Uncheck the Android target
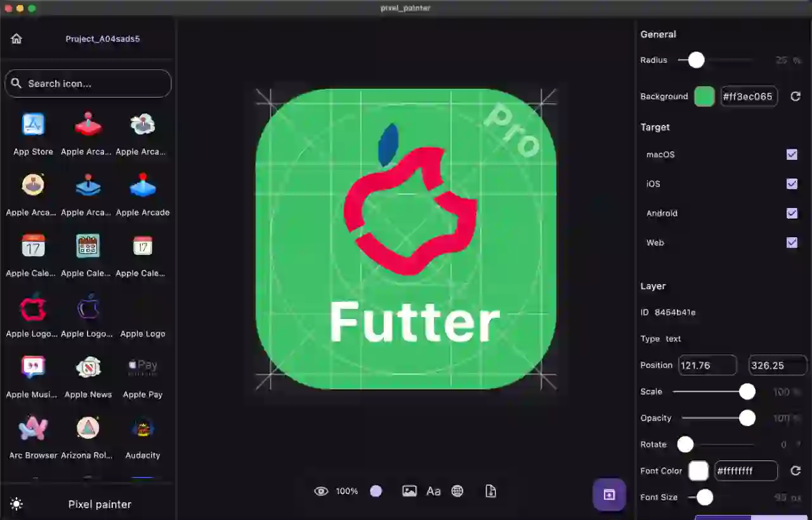The width and height of the screenshot is (812, 520). pyautogui.click(x=792, y=213)
